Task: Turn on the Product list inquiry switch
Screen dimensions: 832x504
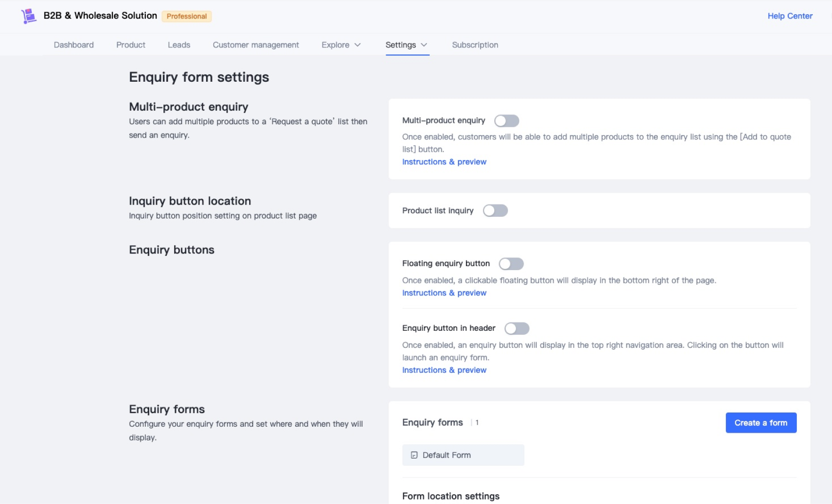Action: tap(495, 211)
